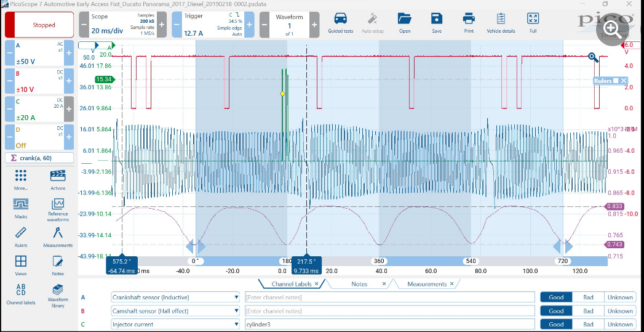Mark Channel C as Bad
The width and height of the screenshot is (644, 332).
(588, 324)
